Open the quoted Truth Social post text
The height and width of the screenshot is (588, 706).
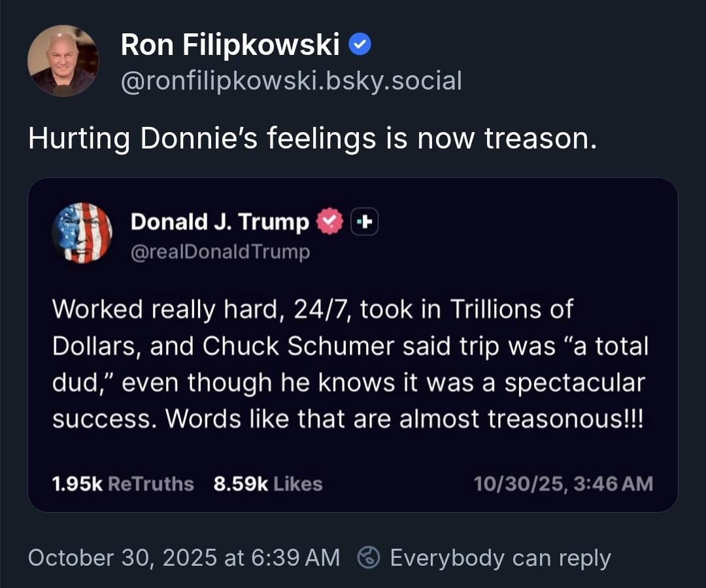[x=350, y=364]
